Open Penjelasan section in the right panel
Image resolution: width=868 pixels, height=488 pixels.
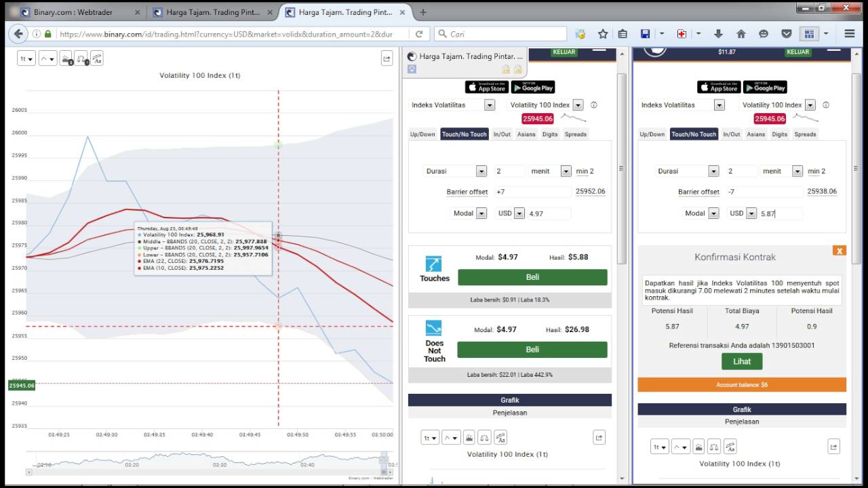coord(742,422)
